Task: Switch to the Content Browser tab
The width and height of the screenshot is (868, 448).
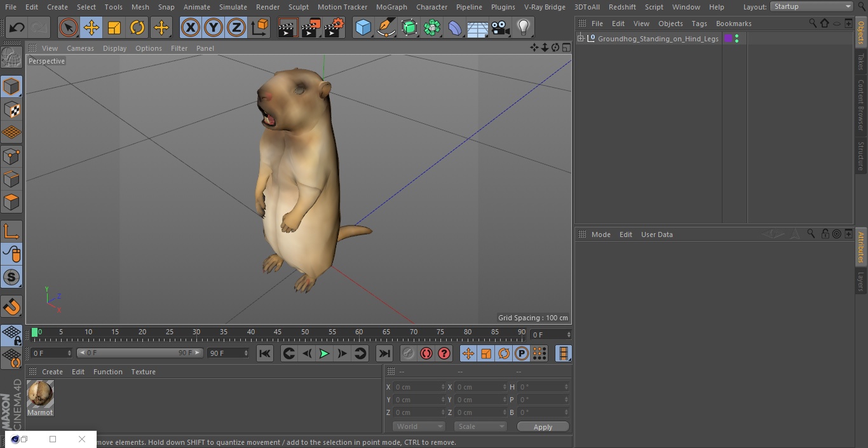Action: point(861,105)
